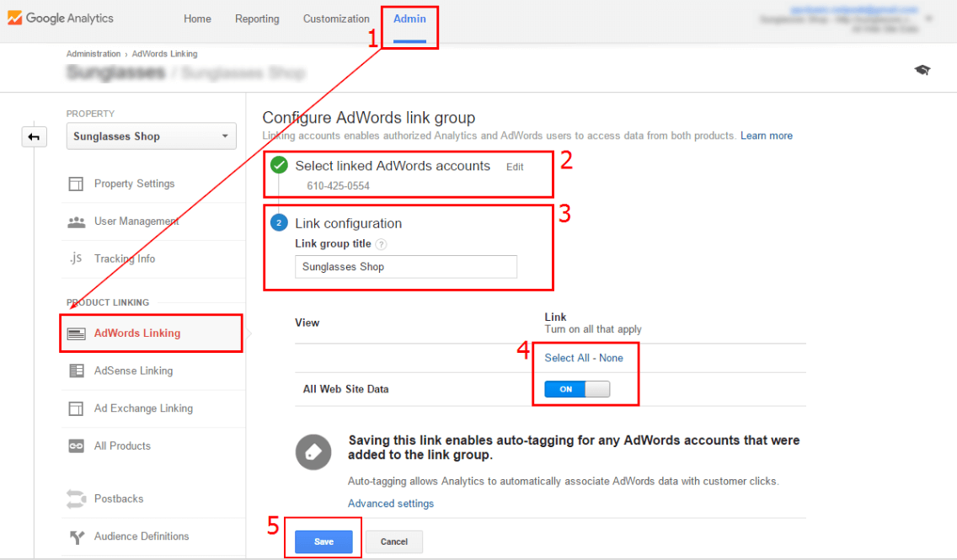
Task: Click the AdWords Linking icon
Action: tap(77, 333)
